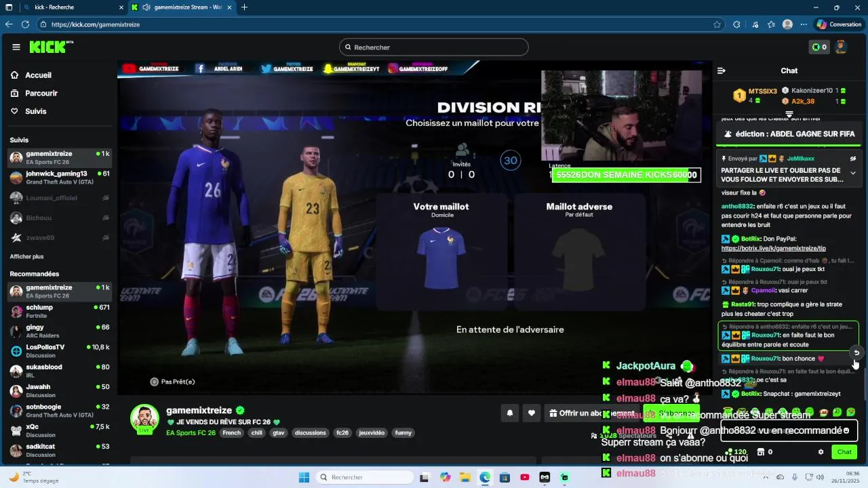Select the discussions tag
868x488 pixels.
pyautogui.click(x=311, y=432)
